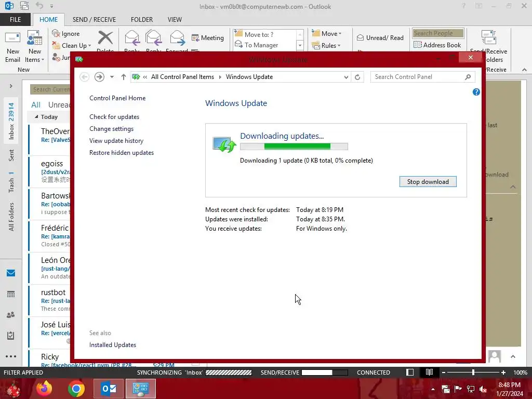Click Check for updates link

pyautogui.click(x=114, y=117)
